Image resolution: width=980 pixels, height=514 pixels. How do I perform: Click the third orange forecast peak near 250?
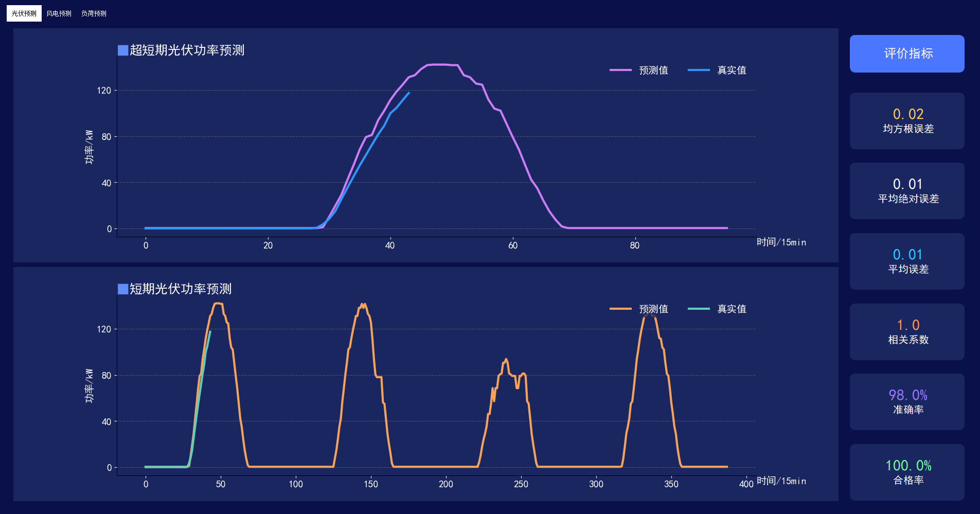pos(506,360)
